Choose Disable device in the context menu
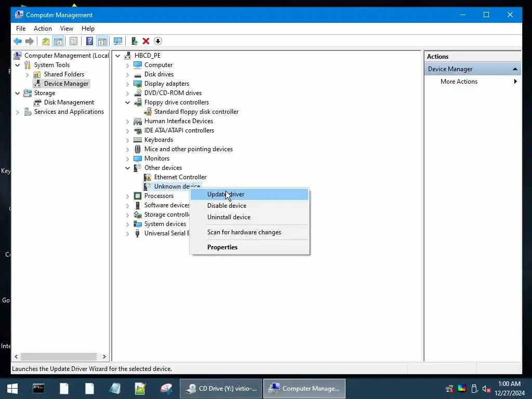The height and width of the screenshot is (399, 532). [249, 206]
